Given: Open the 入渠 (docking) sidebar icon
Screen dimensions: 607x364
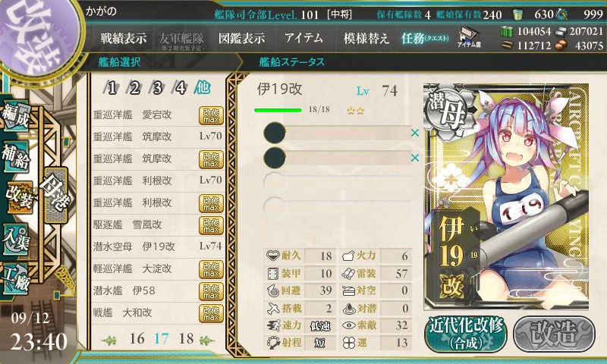Looking at the screenshot, I should point(15,240).
